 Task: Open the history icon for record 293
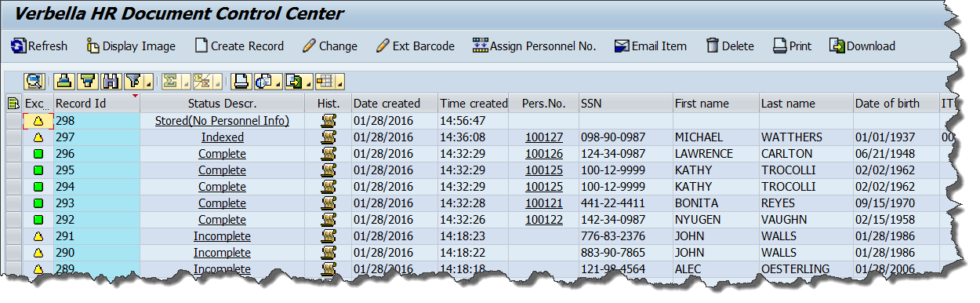(328, 203)
